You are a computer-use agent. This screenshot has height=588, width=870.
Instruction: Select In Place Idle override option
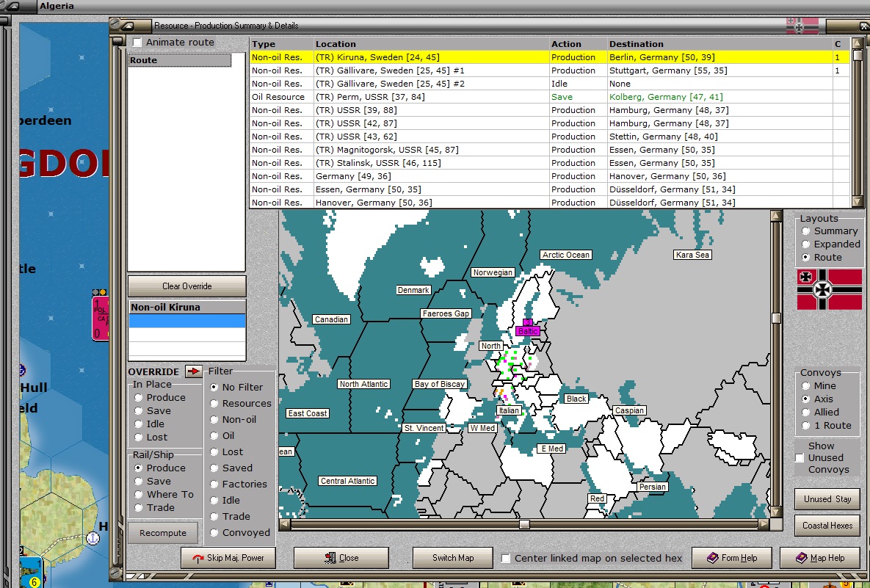139,424
